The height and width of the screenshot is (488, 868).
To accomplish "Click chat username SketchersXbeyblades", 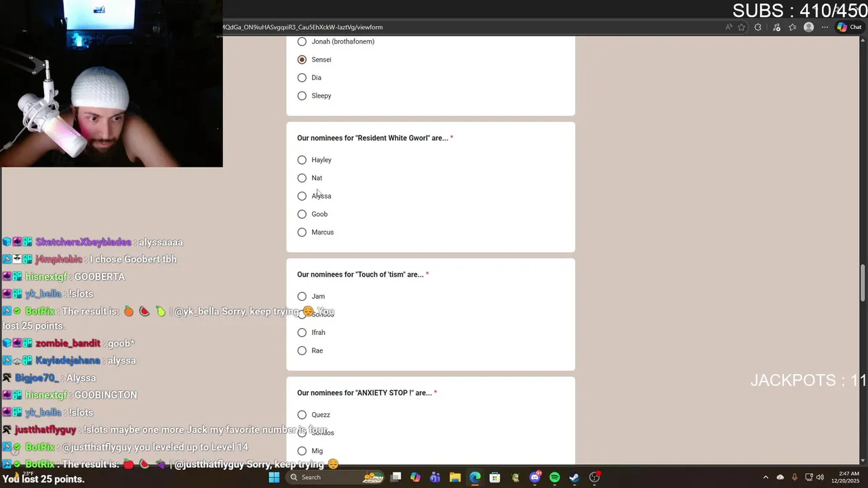I will (x=83, y=242).
